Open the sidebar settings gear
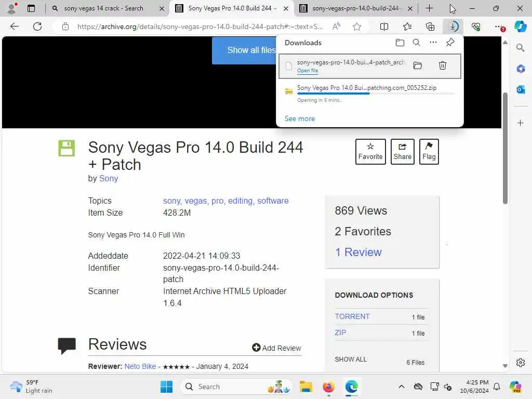 pos(521,363)
